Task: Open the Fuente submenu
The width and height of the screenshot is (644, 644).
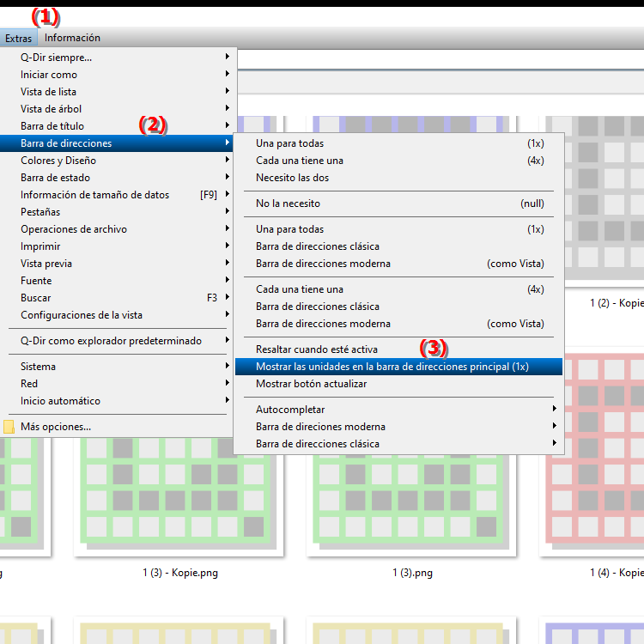Action: tap(117, 281)
